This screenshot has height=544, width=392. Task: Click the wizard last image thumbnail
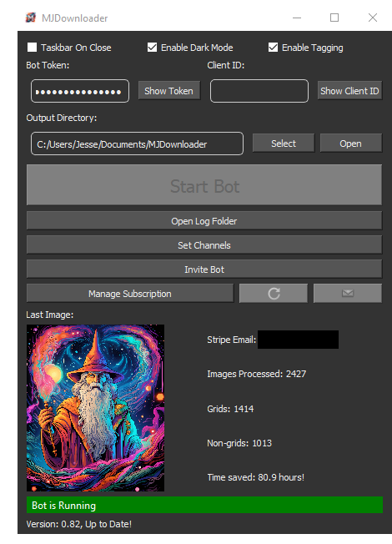pyautogui.click(x=95, y=408)
